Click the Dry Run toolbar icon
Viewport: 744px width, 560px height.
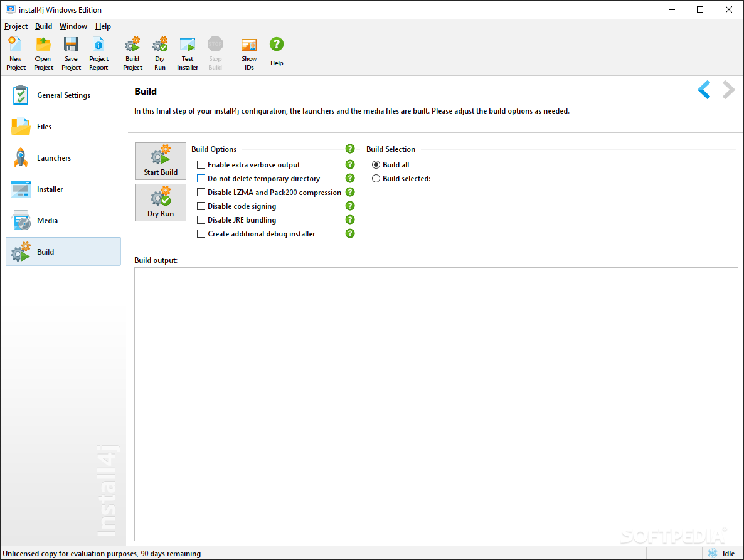pyautogui.click(x=160, y=53)
